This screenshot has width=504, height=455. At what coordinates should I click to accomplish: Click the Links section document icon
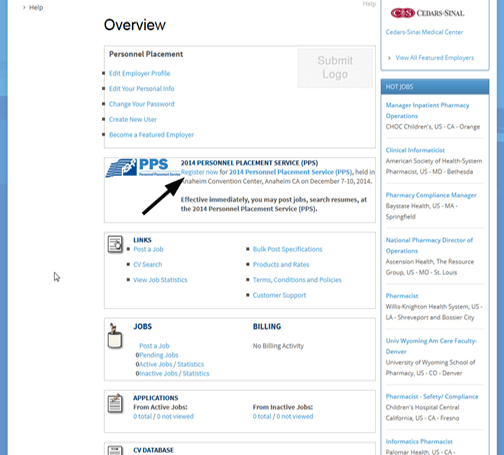tap(115, 244)
